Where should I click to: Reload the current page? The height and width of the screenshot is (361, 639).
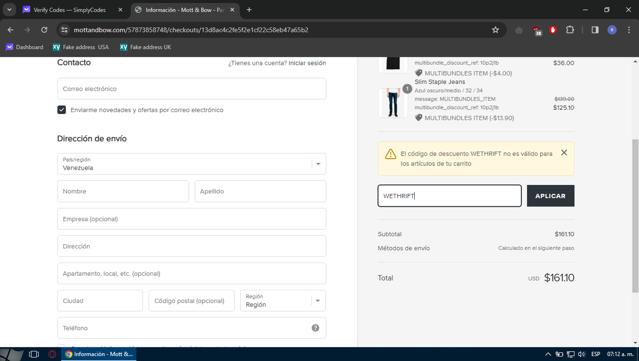tap(44, 30)
